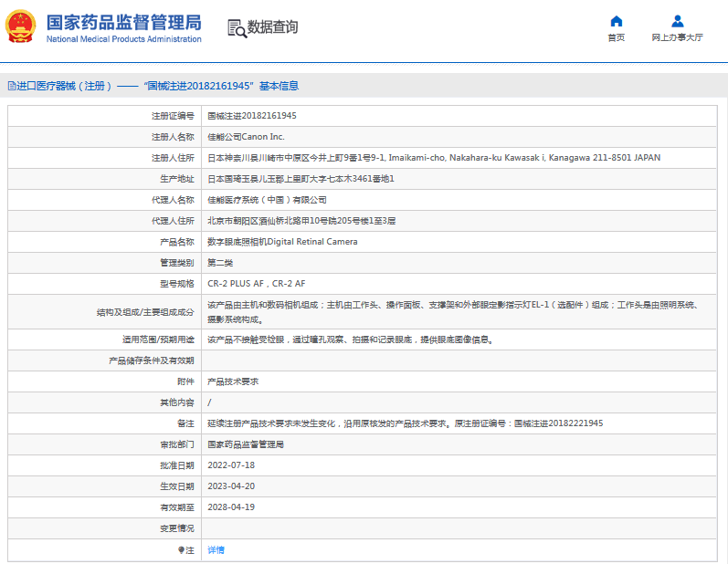Click the 产品储存条件及有效期 row label
The height and width of the screenshot is (564, 728).
click(x=152, y=360)
